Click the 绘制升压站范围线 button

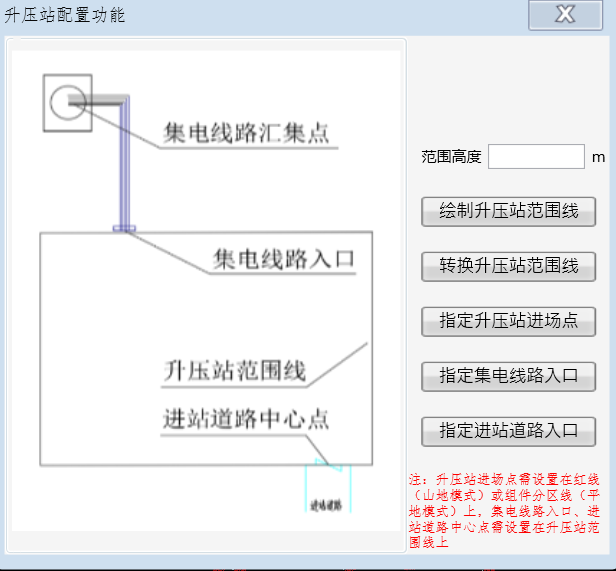click(508, 212)
